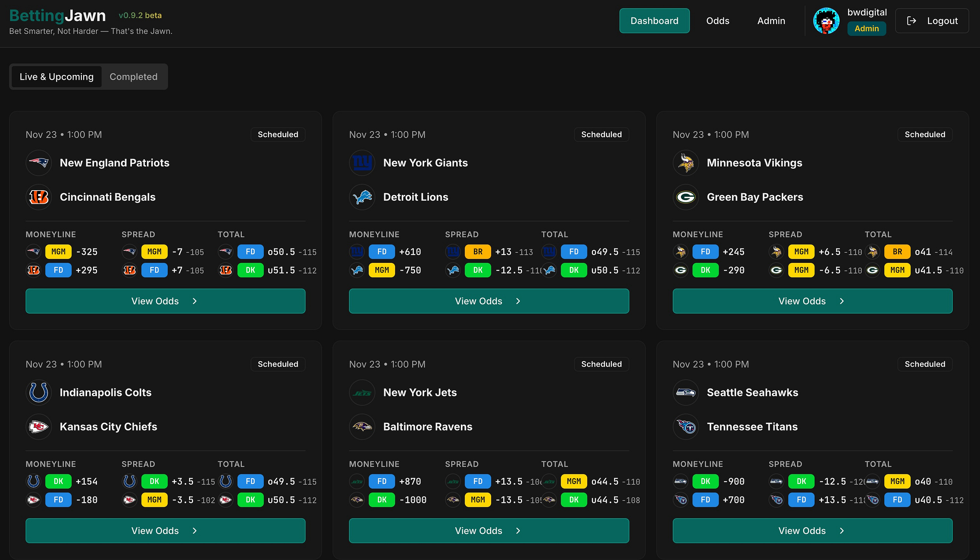Click the Minnesota Vikings team logo

[686, 163]
